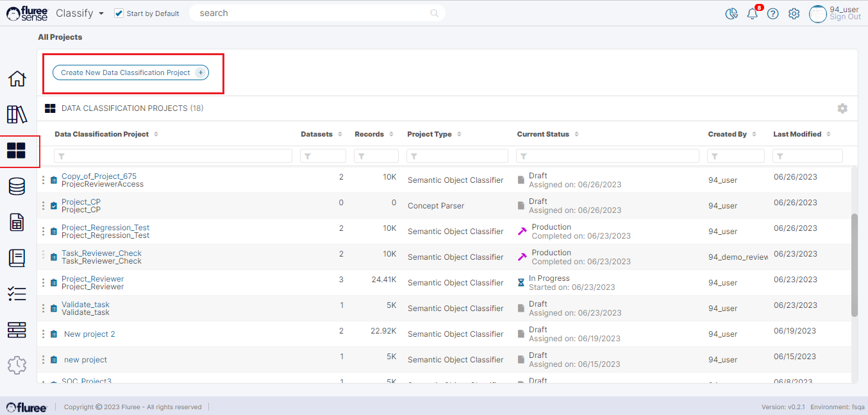Open row menu for Copy_of_Project_675
This screenshot has width=868, height=415.
coord(44,180)
